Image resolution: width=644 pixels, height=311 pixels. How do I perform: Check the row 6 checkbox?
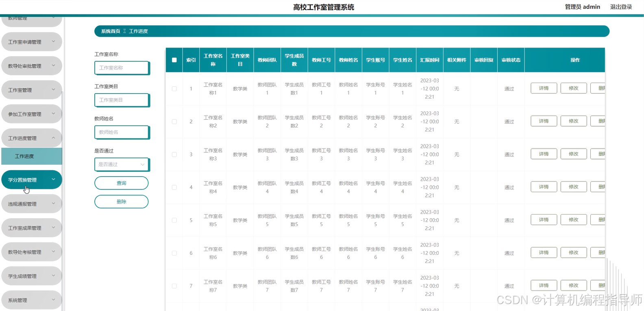[x=174, y=253]
